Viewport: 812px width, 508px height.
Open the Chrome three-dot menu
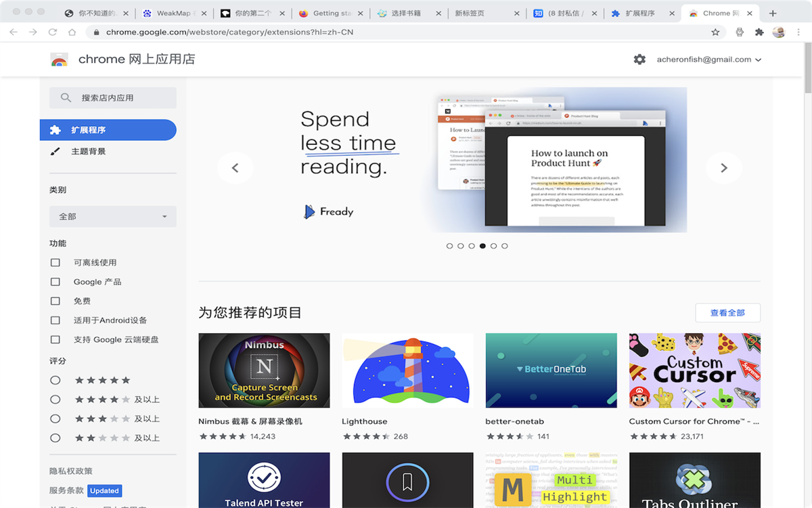[x=798, y=32]
